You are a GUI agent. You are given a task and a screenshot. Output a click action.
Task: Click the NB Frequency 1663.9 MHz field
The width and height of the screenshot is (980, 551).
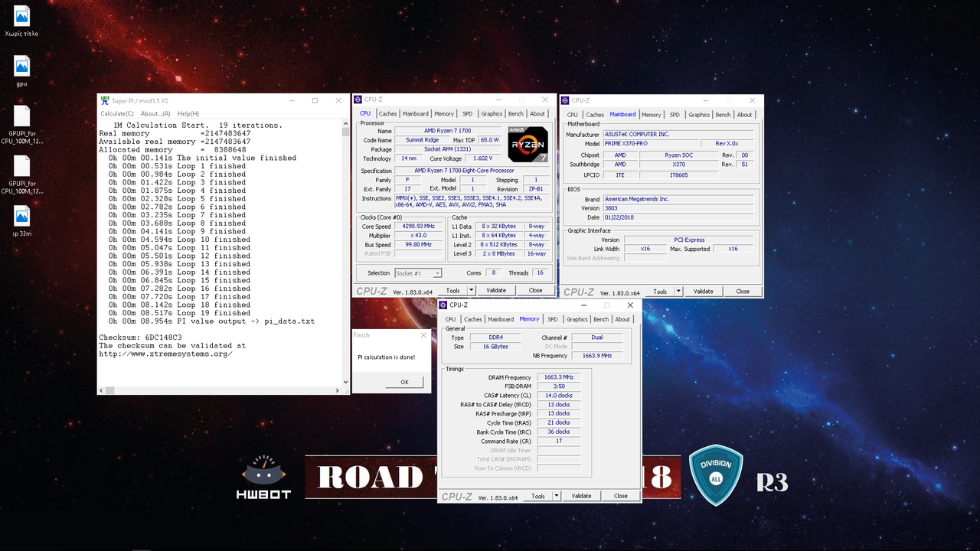[x=596, y=356]
